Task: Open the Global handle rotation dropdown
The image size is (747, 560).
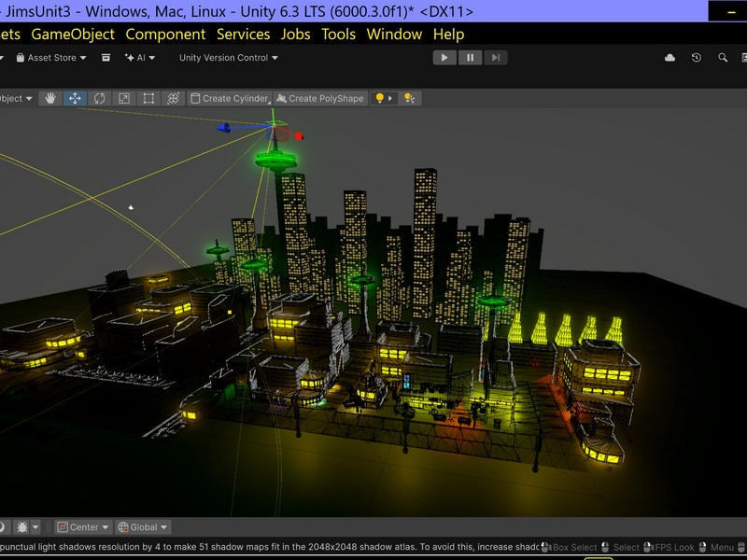Action: tap(143, 527)
